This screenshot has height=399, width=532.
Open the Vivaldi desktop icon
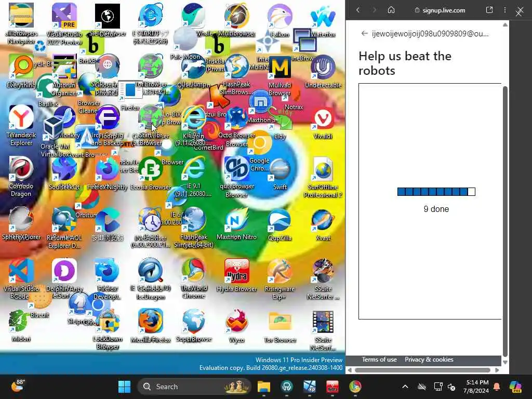tap(323, 119)
